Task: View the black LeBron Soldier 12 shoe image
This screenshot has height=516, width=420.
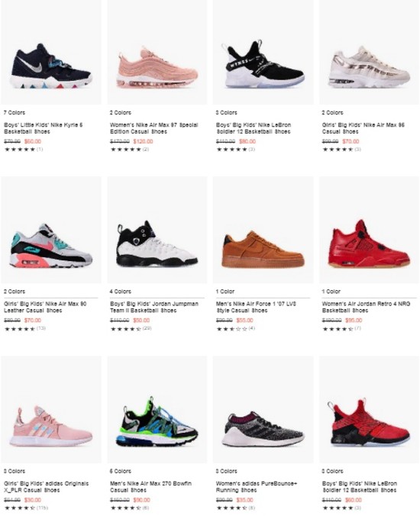Action: pyautogui.click(x=263, y=53)
